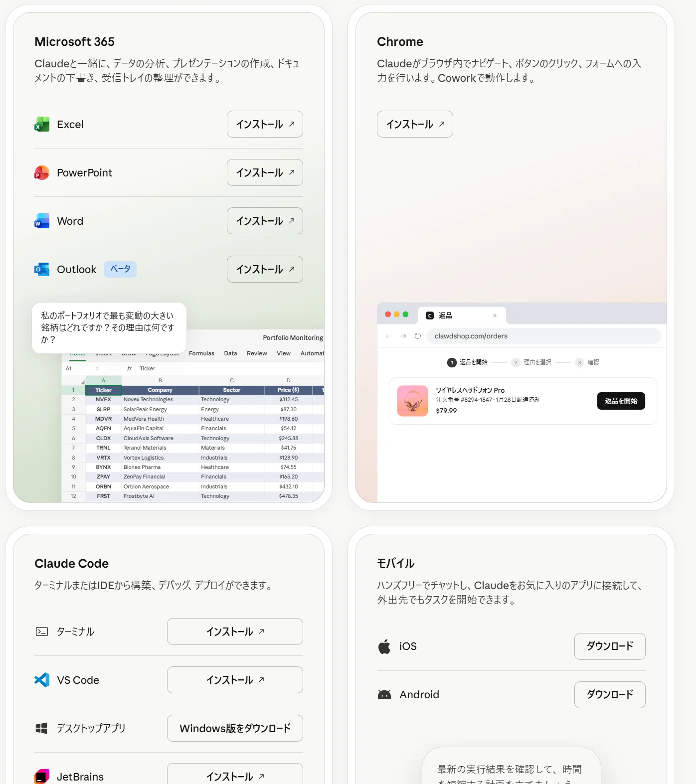
Task: Click Windows版をダウンロード button
Action: coord(235,728)
